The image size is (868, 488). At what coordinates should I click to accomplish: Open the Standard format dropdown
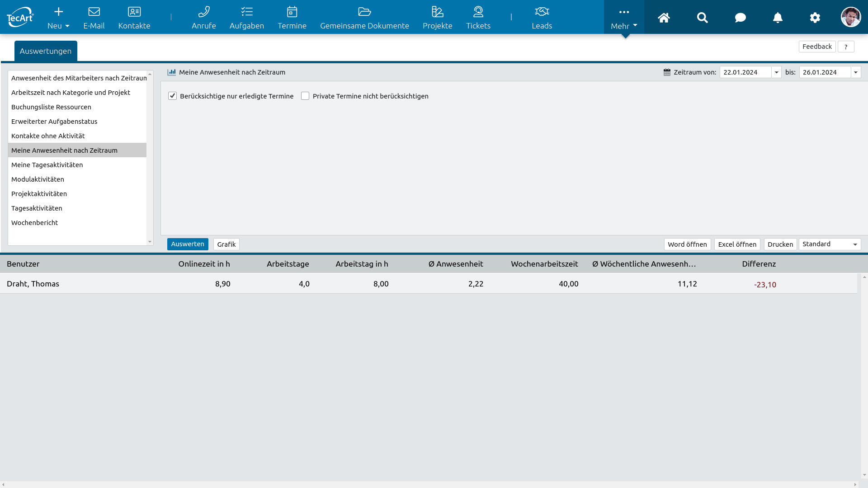830,244
